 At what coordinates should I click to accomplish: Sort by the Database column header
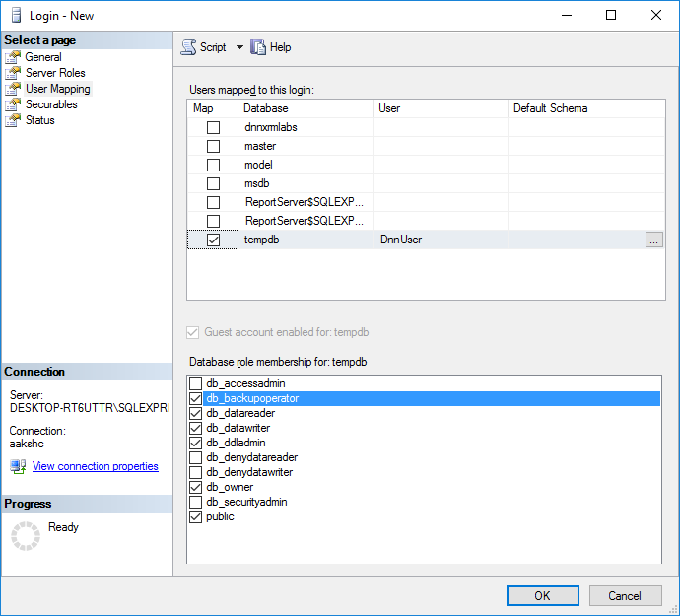tap(306, 108)
